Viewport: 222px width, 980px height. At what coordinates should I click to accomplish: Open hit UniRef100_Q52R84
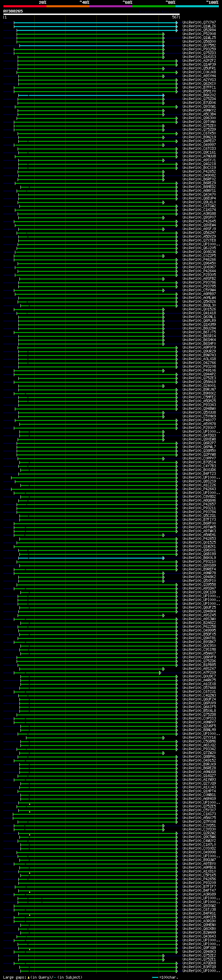[x=199, y=30]
